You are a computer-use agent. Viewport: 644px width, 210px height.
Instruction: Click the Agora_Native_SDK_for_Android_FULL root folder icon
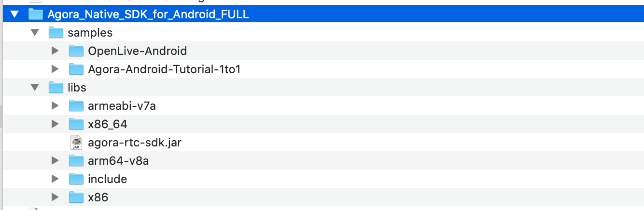36,14
